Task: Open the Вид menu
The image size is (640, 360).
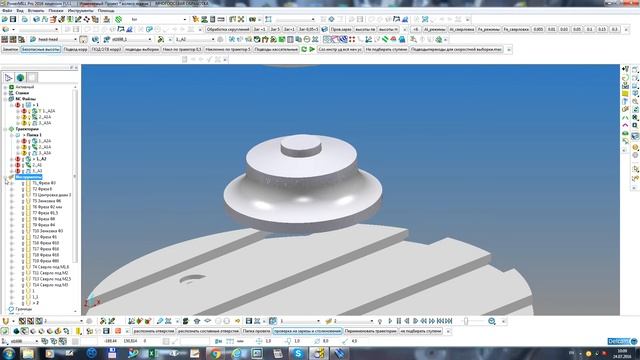Action: tap(20, 11)
